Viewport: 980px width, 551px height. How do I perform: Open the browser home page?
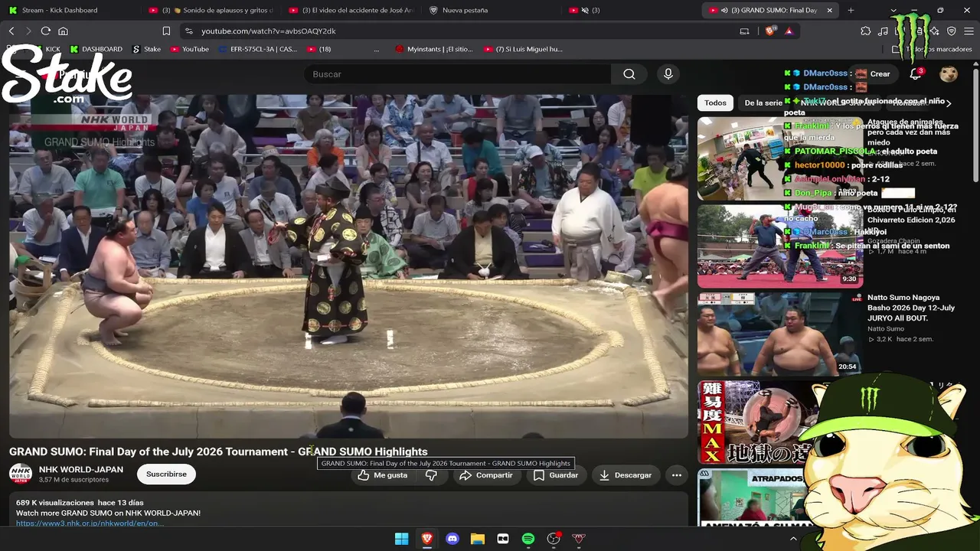(64, 31)
